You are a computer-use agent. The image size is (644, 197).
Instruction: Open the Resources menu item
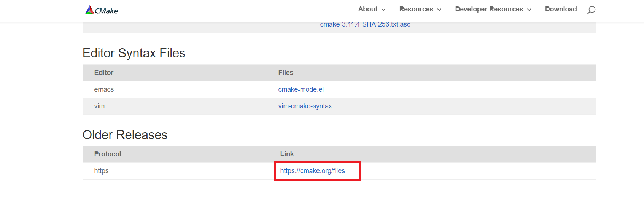pos(416,9)
